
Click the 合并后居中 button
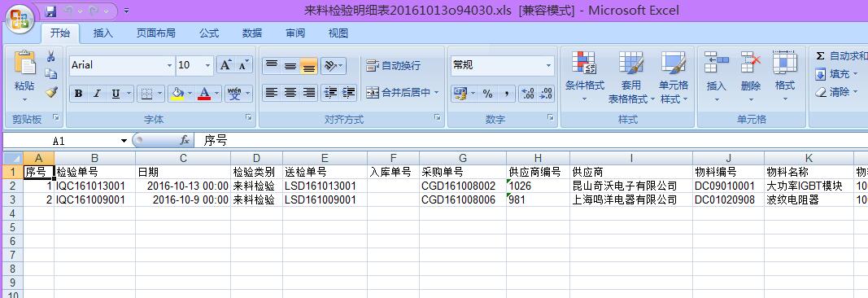click(x=403, y=93)
